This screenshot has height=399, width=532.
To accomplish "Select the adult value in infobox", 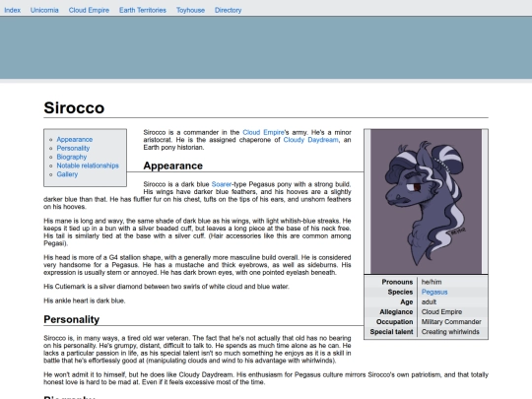I will (429, 302).
